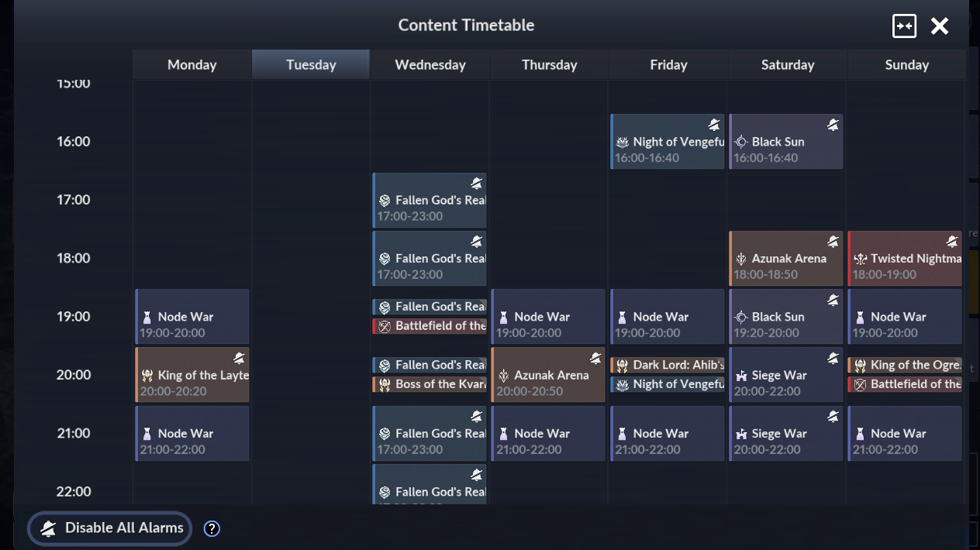Viewport: 980px width, 550px height.
Task: Toggle alarm bell on Saturday Black Sun 16:00
Action: 833,125
